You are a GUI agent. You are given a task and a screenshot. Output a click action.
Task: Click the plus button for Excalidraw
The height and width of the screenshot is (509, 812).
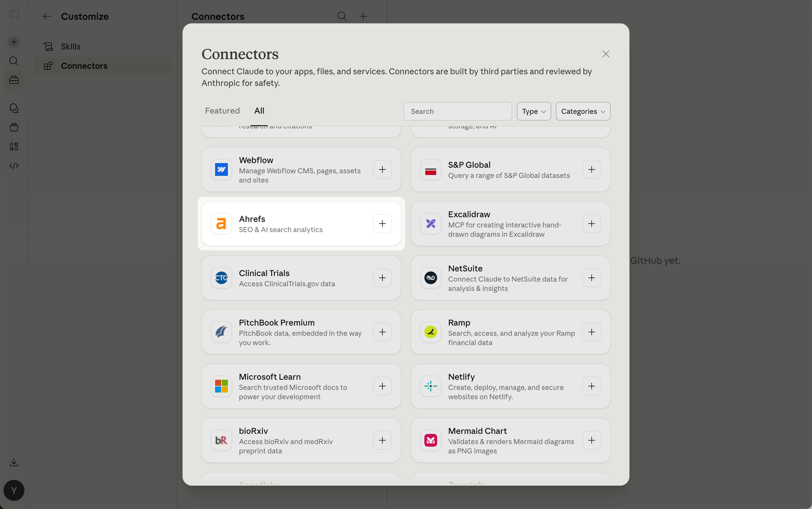click(x=591, y=224)
